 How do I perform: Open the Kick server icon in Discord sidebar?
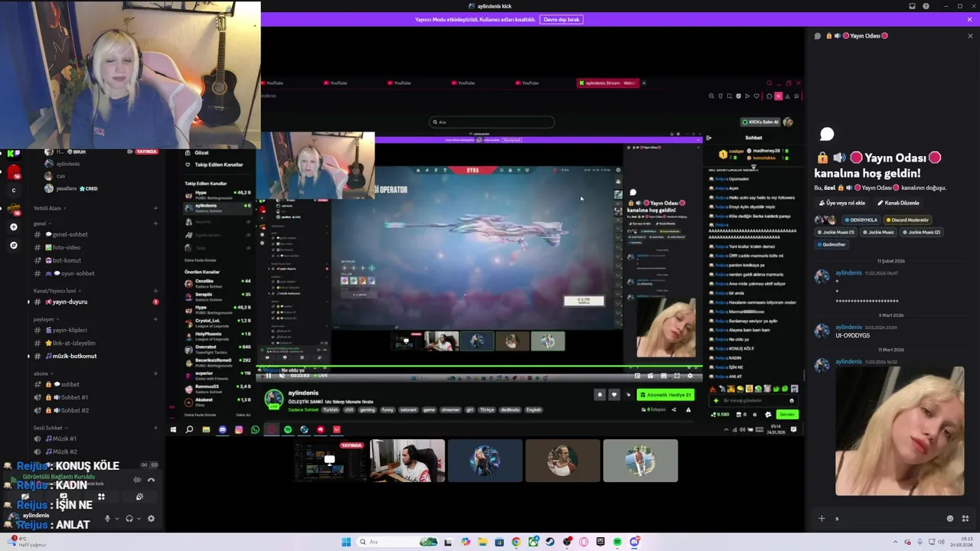click(13, 153)
